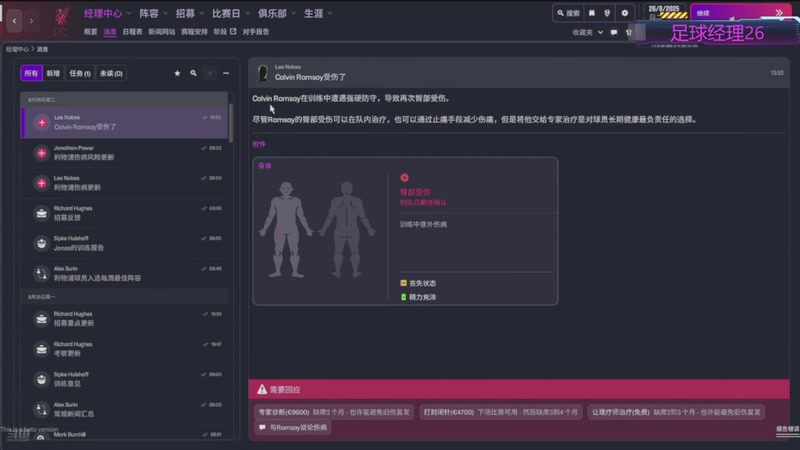800x450 pixels.
Task: Open Lee Nobes Calvin Ramsay受伤了 message
Action: pos(124,122)
